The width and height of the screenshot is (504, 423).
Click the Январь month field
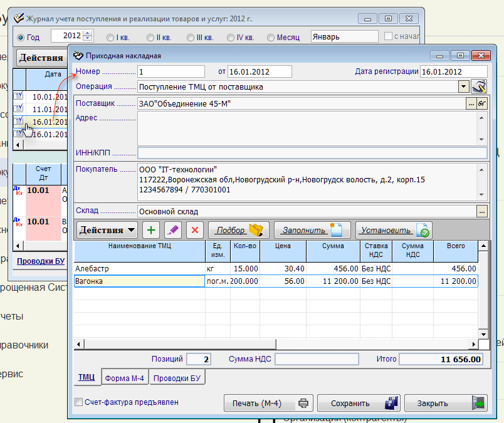(344, 36)
